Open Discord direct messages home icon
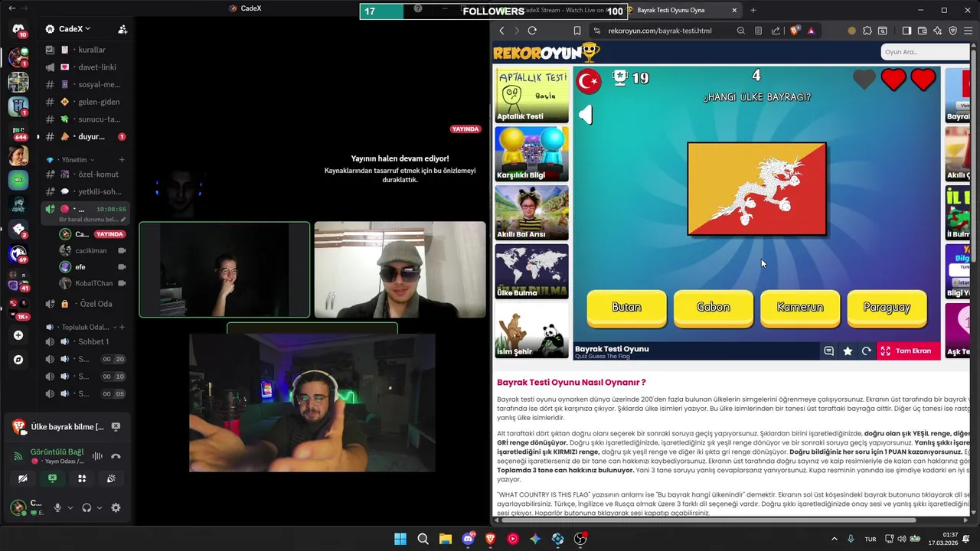Viewport: 980px width, 551px height. tap(18, 29)
